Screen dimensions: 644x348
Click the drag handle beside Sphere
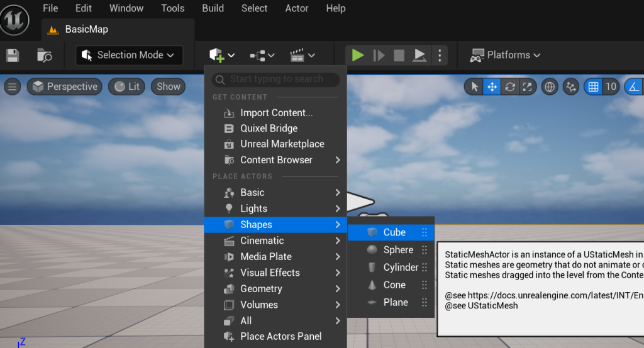pos(425,249)
